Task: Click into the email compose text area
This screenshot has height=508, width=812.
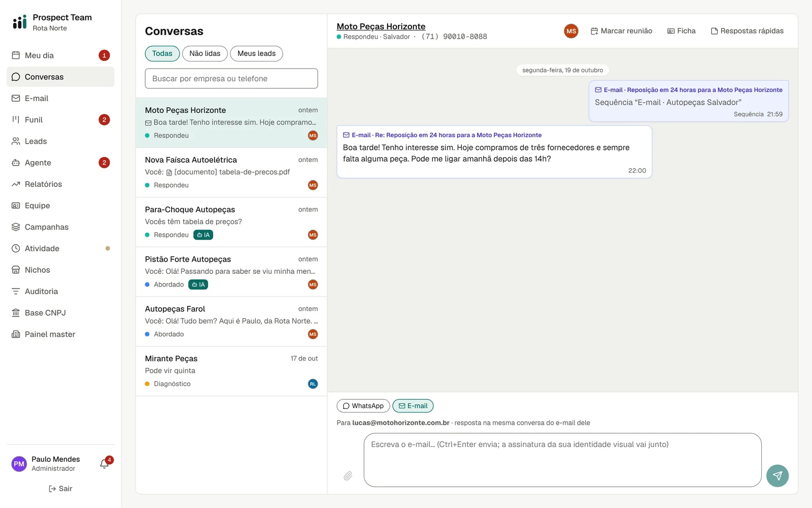Action: click(563, 460)
